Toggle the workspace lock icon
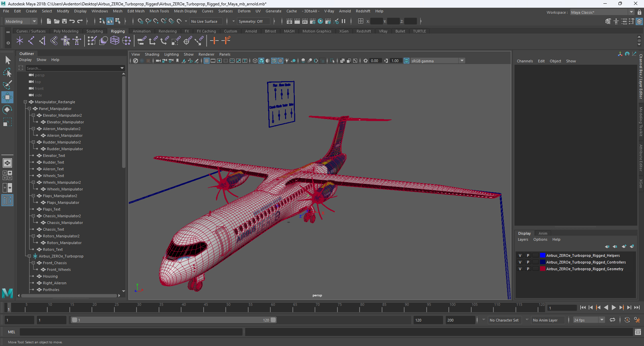Screen dimensions: 644x346 640,12
